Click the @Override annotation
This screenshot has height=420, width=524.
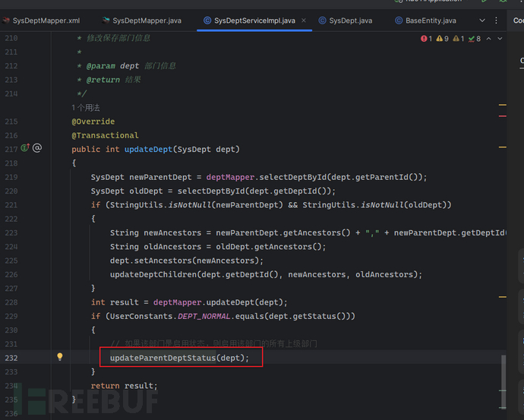click(93, 122)
